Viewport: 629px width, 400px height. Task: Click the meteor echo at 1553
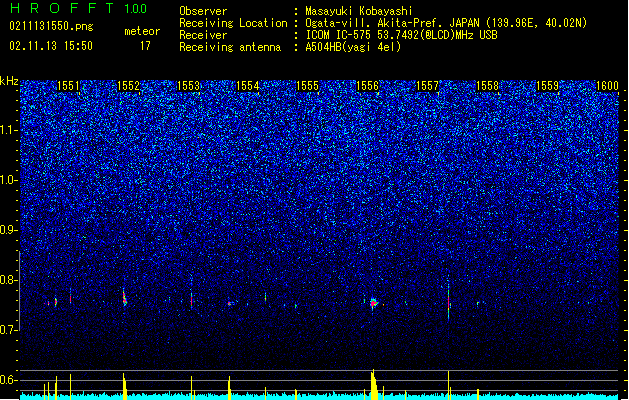(x=191, y=299)
